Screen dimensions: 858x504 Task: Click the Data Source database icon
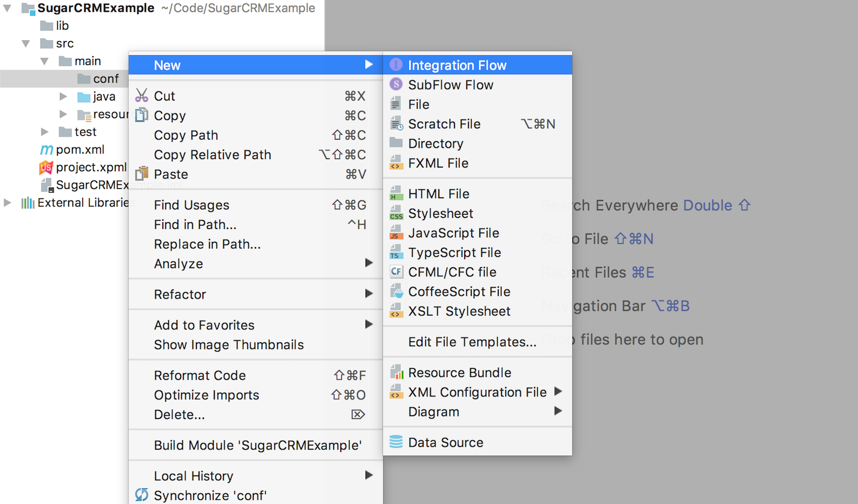(396, 442)
